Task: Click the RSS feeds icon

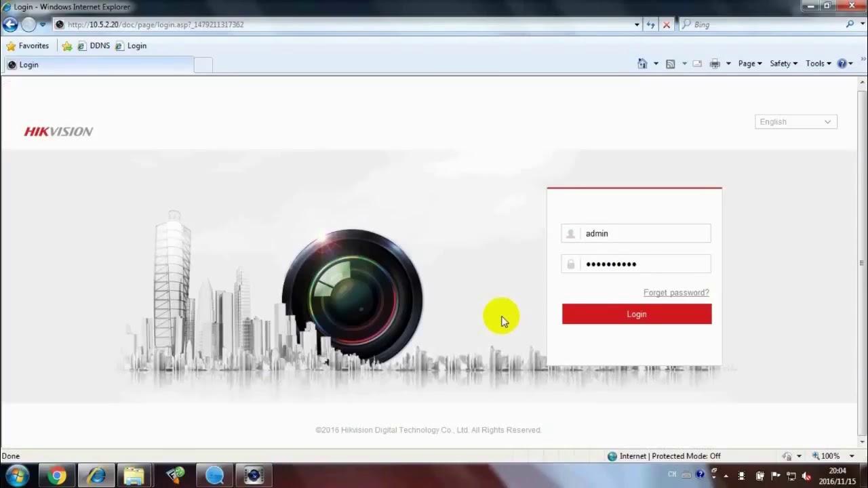Action: (671, 64)
